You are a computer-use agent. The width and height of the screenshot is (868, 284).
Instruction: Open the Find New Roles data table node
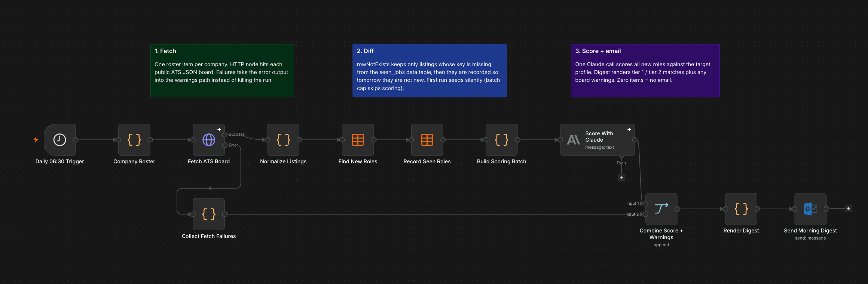click(358, 140)
